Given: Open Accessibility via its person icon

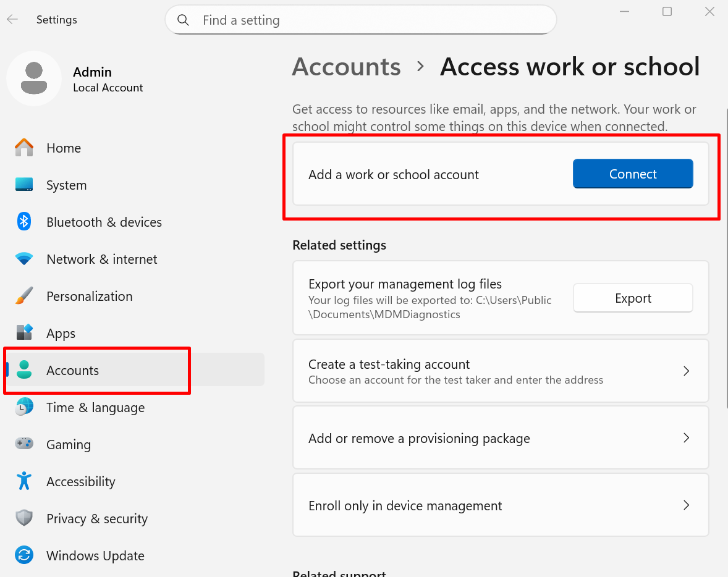Looking at the screenshot, I should [24, 481].
